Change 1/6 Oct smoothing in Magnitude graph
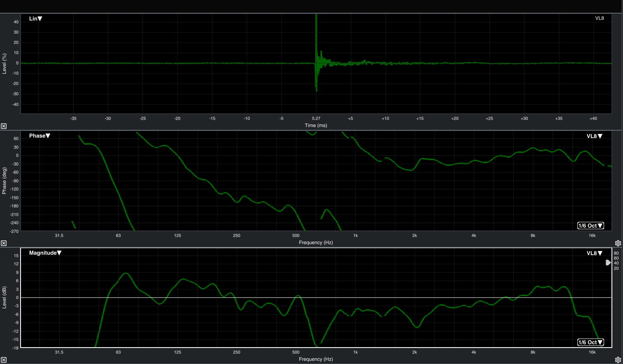The image size is (623, 364). [590, 342]
